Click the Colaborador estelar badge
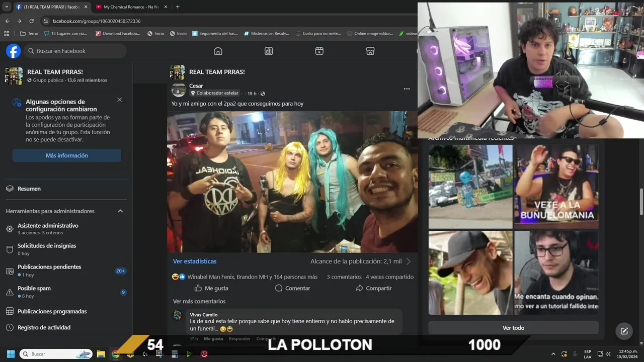 click(x=214, y=93)
